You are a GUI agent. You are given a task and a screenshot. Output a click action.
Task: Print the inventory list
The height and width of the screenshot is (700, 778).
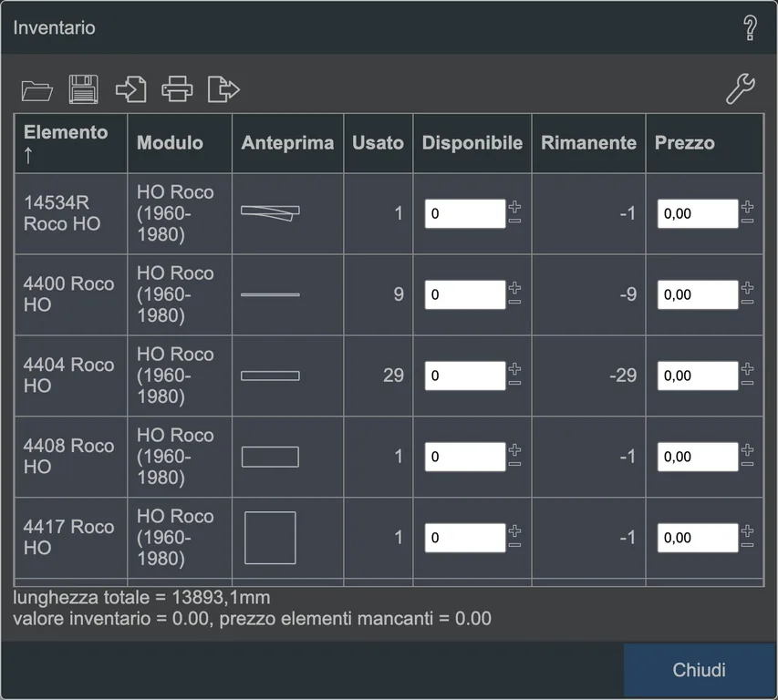coord(177,89)
